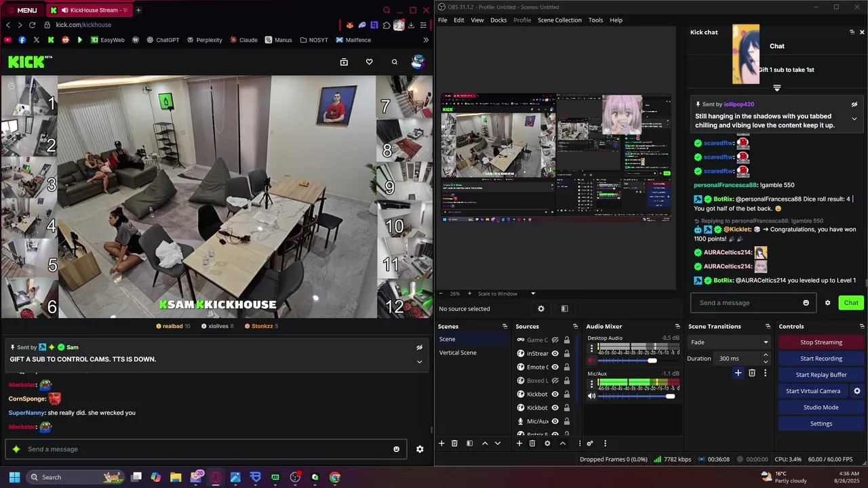Open browser extensions puzzle icon
The height and width of the screenshot is (488, 868).
coord(387,25)
